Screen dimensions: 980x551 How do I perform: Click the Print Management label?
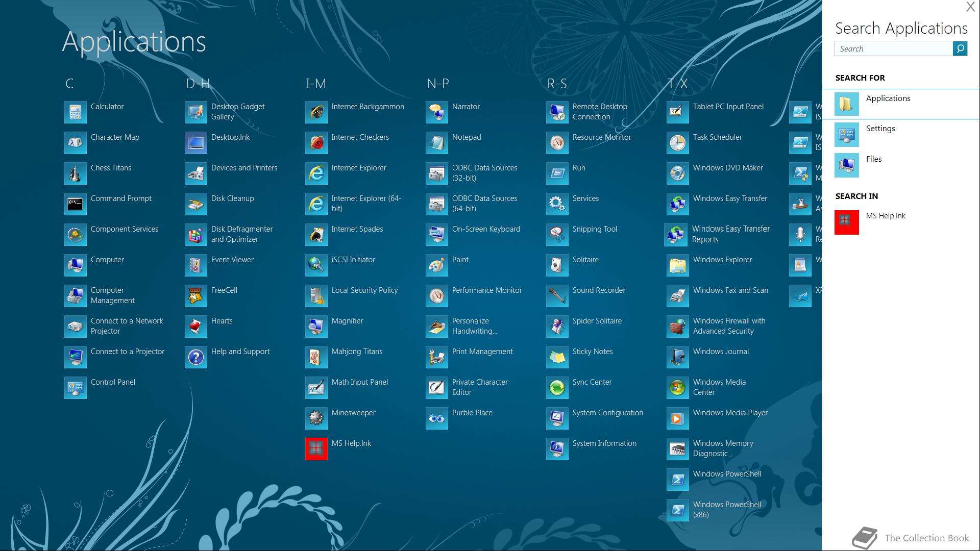482,352
